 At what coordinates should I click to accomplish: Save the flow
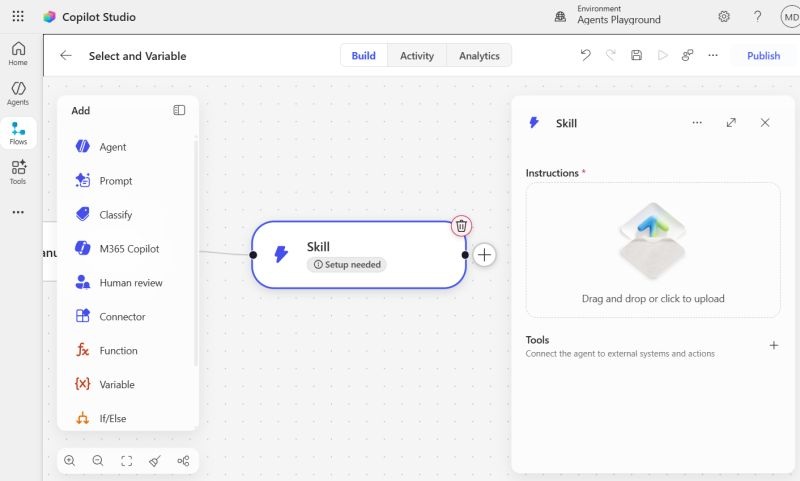pyautogui.click(x=636, y=55)
